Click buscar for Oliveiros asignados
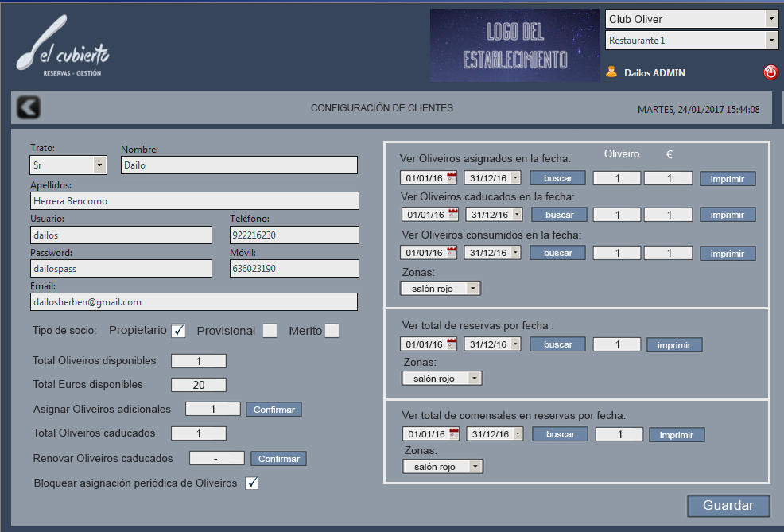Image resolution: width=784 pixels, height=532 pixels. coord(557,178)
